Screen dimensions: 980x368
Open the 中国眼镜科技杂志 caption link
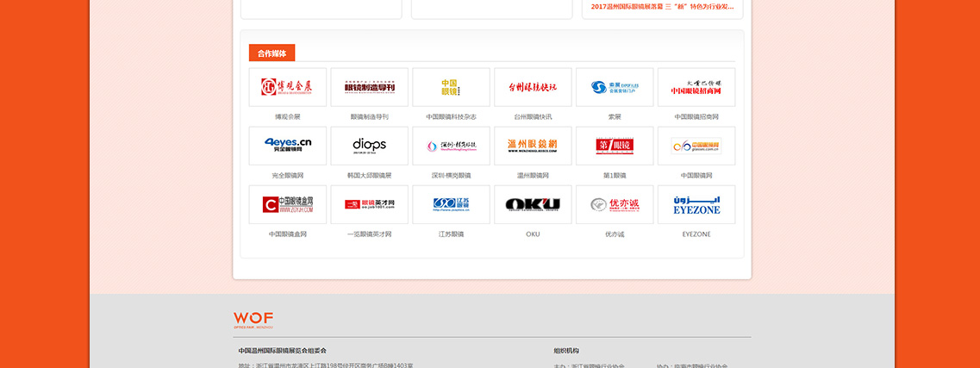[x=452, y=117]
